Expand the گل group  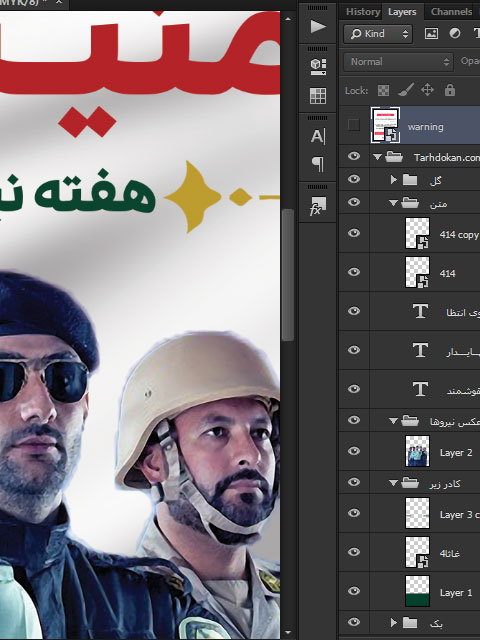tap(393, 180)
